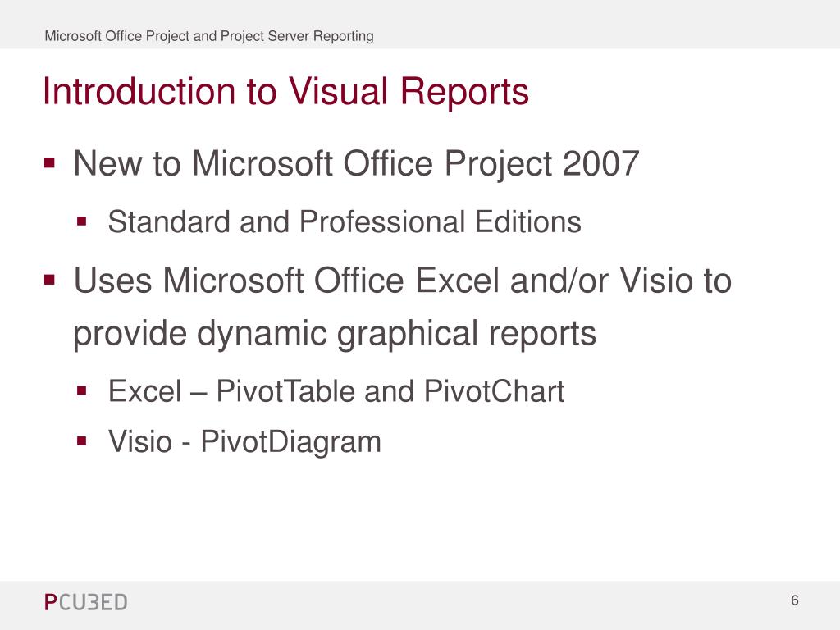Select the Visio - PivotDiagram line
Screen dimensions: 840x630
click(244, 442)
